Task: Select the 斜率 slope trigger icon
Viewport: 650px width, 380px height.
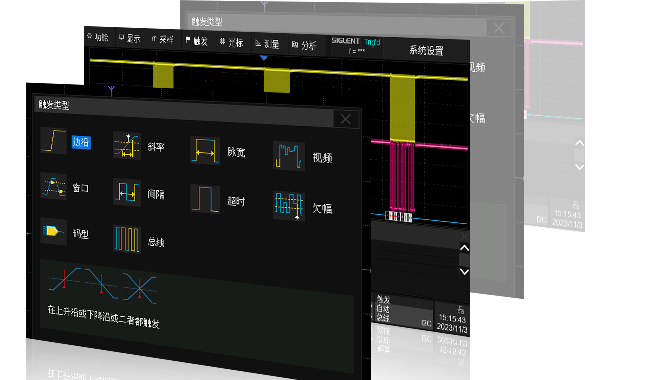Action: 127,145
